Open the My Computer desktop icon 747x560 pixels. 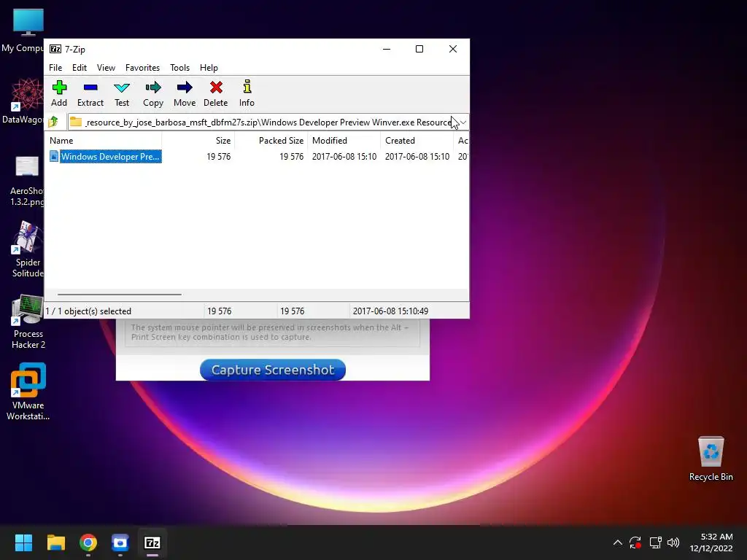[x=28, y=31]
